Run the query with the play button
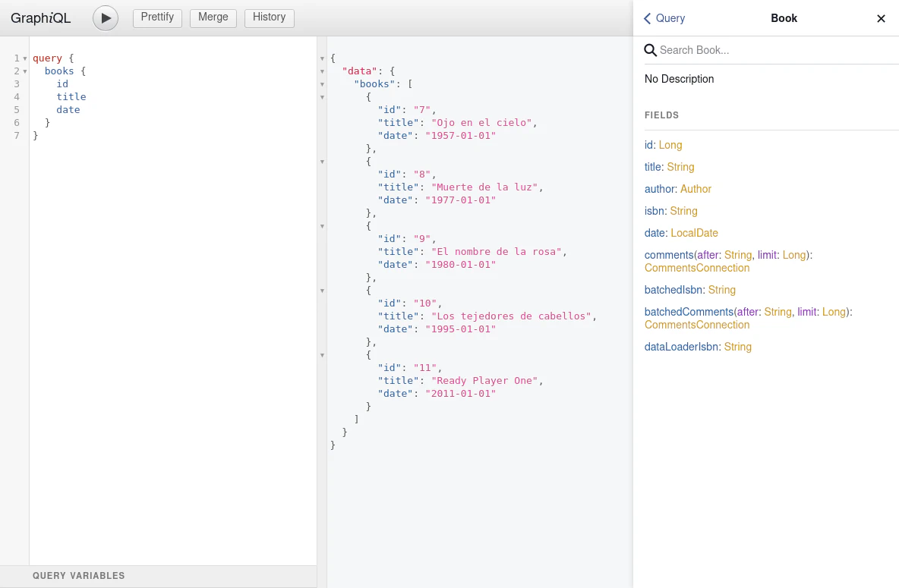 106,18
